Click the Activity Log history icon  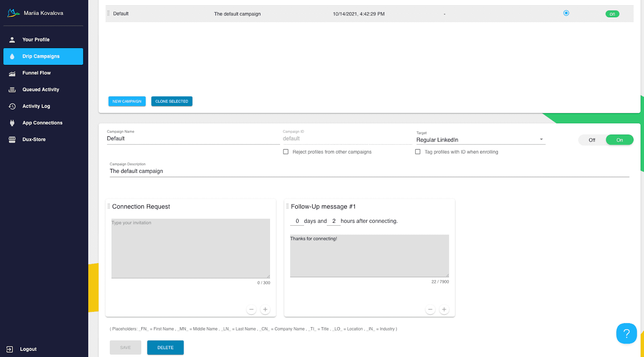pyautogui.click(x=12, y=106)
